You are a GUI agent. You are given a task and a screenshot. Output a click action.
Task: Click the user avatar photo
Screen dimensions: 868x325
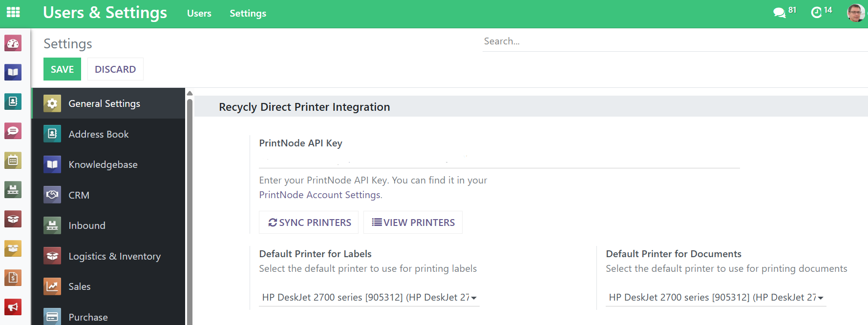click(x=856, y=13)
